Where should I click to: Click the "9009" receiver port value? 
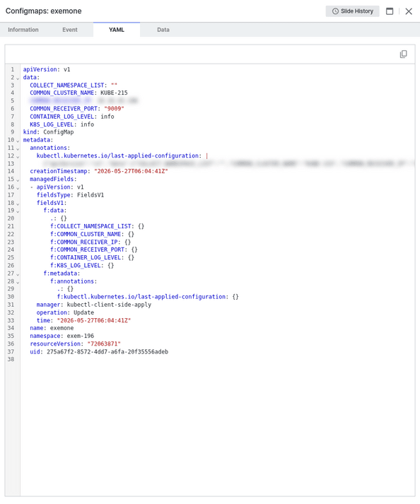[114, 109]
